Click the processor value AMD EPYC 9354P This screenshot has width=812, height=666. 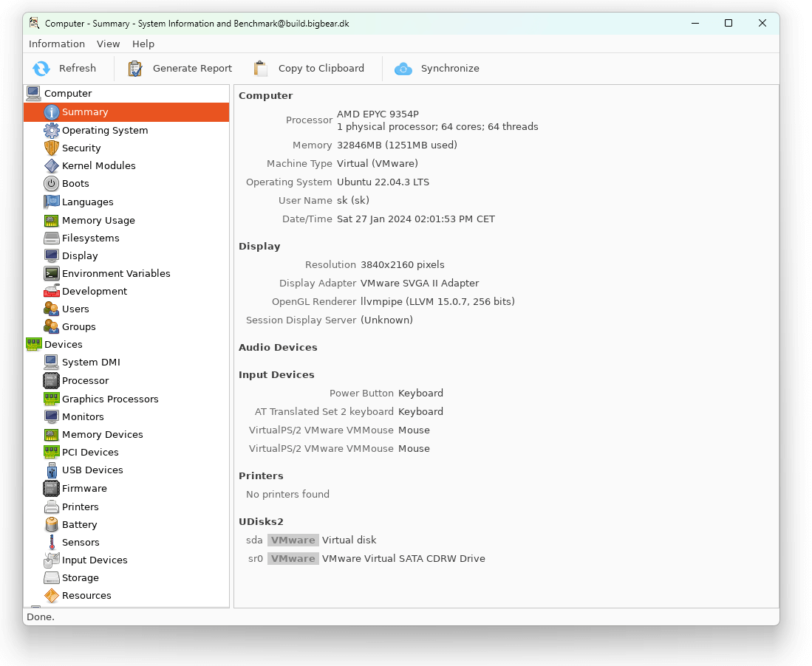tap(378, 114)
